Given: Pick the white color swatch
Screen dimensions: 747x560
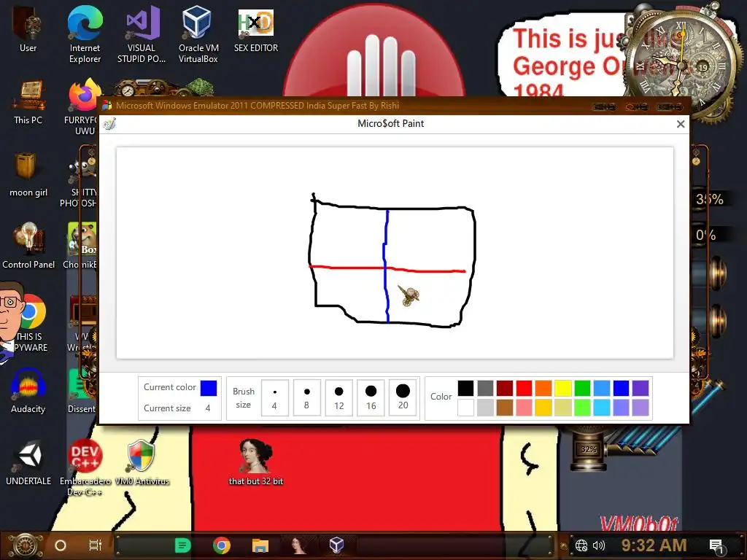Looking at the screenshot, I should tap(465, 408).
